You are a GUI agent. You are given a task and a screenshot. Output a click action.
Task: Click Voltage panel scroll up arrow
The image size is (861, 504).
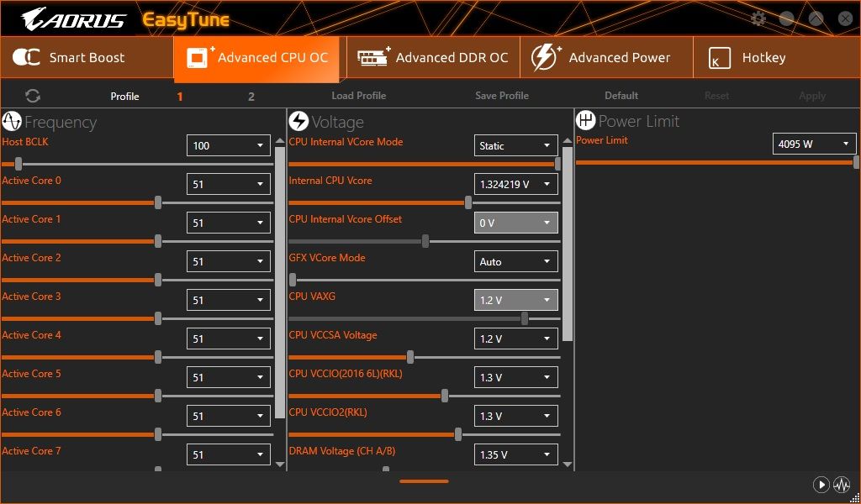coord(568,141)
